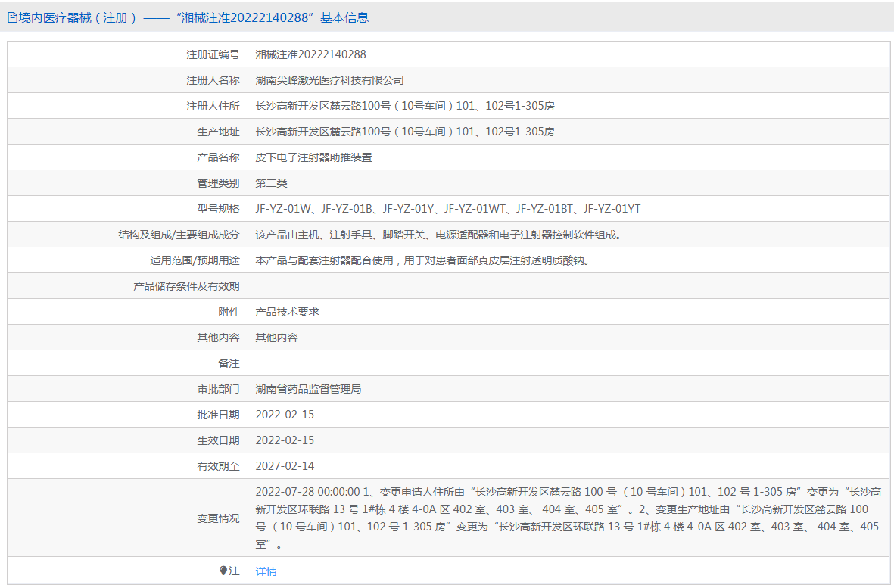The height and width of the screenshot is (588, 894).
Task: Select the 产品储存条件及有效期 label
Action: 186,286
